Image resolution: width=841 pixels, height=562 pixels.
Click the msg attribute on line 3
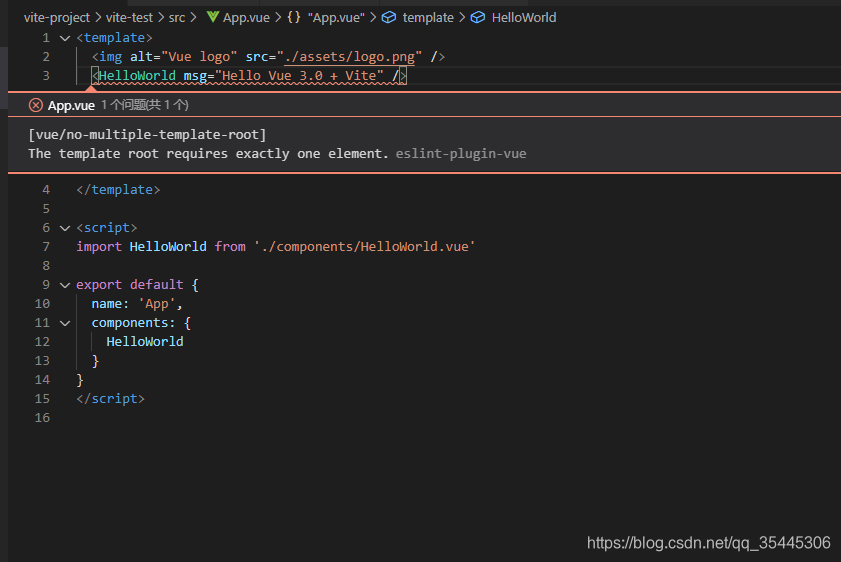pyautogui.click(x=195, y=76)
